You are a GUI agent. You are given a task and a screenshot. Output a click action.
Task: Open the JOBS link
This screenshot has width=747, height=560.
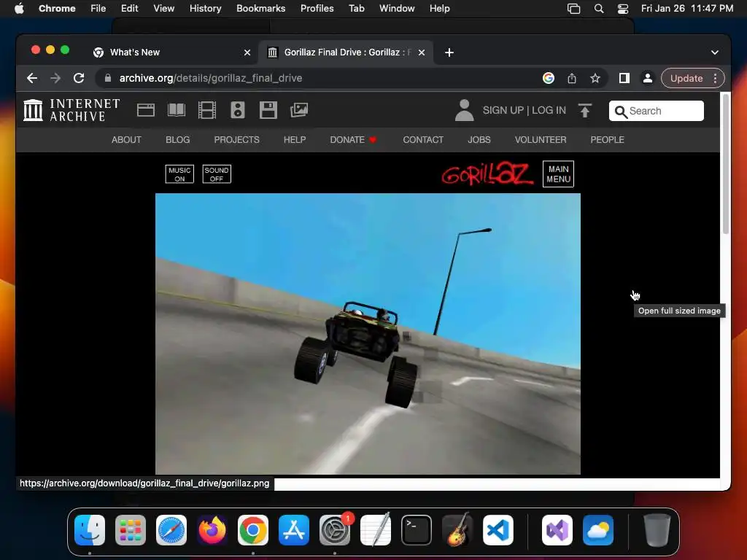[x=479, y=139]
